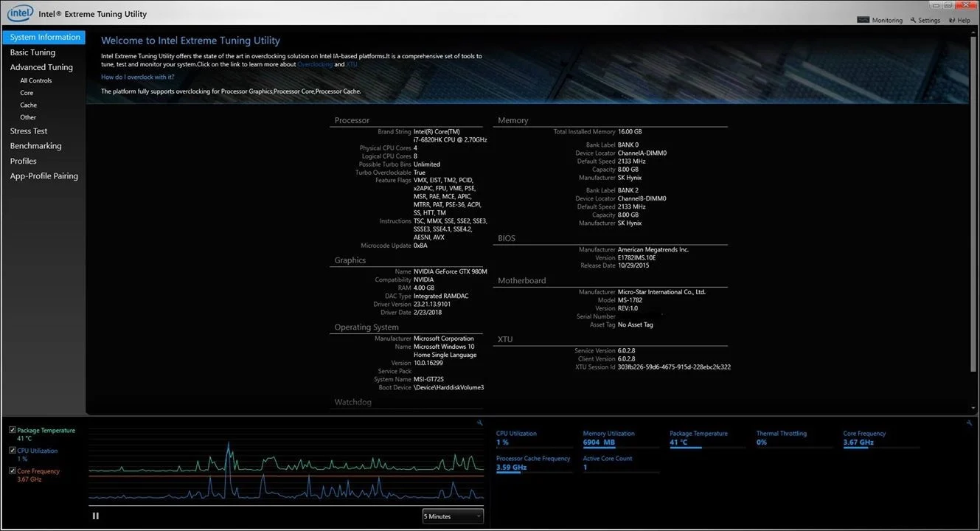The height and width of the screenshot is (531, 980).
Task: Click the Memory Utilization usage bar
Action: click(619, 448)
